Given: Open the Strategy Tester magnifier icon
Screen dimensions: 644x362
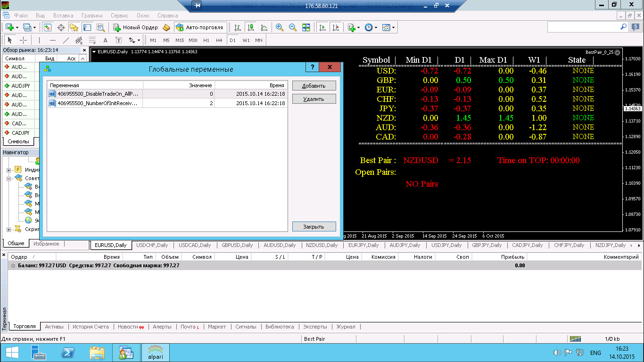Looking at the screenshot, I should (100, 27).
